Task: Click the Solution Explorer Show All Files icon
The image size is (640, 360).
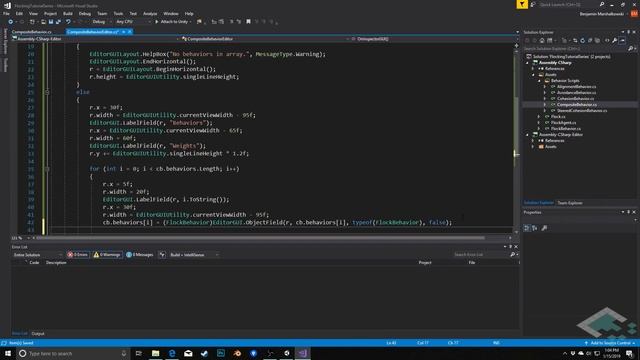Action: (x=598, y=40)
